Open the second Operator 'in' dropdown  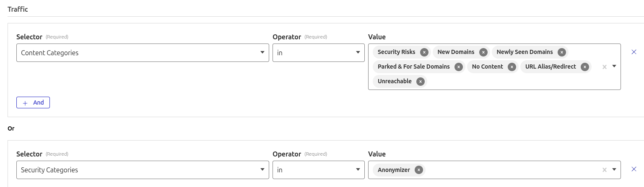click(318, 170)
